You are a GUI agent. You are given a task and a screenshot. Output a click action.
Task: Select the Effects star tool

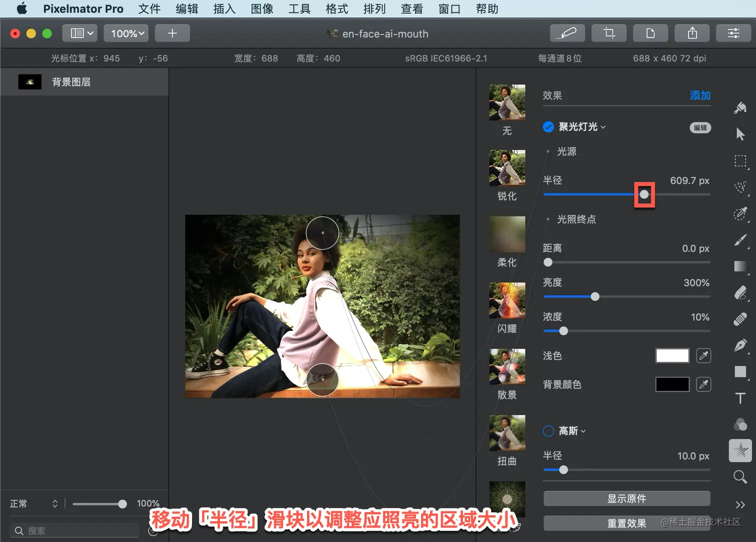coord(740,450)
